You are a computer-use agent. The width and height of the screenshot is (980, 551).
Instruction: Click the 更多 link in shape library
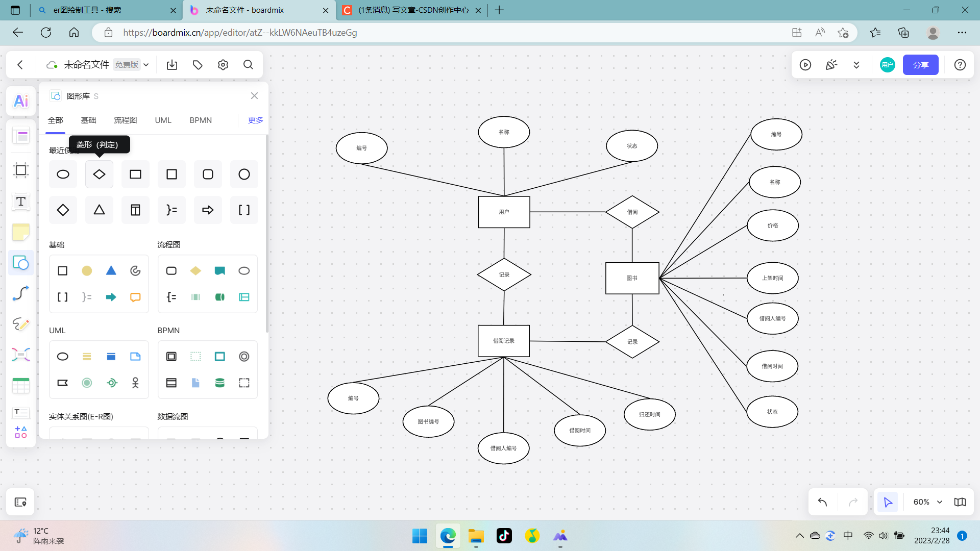coord(255,120)
